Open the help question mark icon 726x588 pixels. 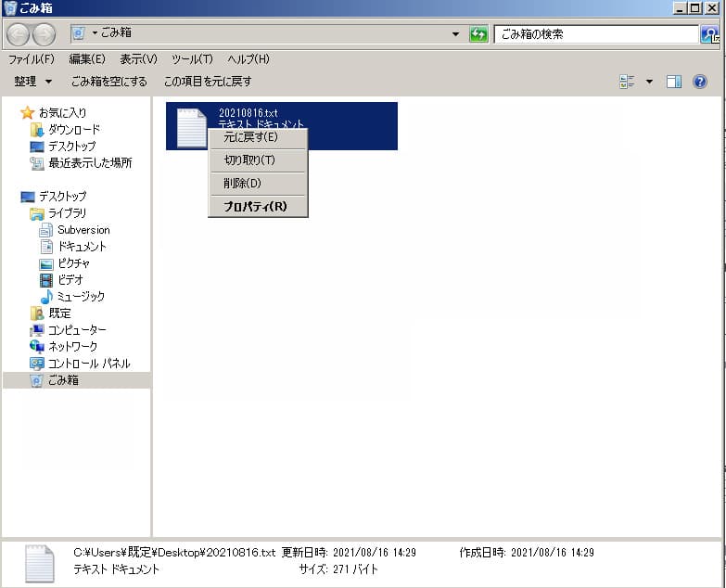pos(700,82)
